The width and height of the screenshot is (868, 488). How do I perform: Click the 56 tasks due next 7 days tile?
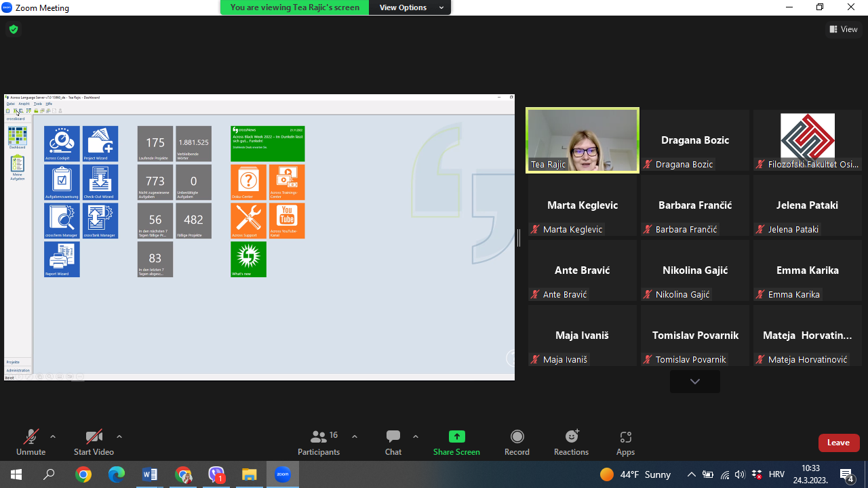coord(155,221)
